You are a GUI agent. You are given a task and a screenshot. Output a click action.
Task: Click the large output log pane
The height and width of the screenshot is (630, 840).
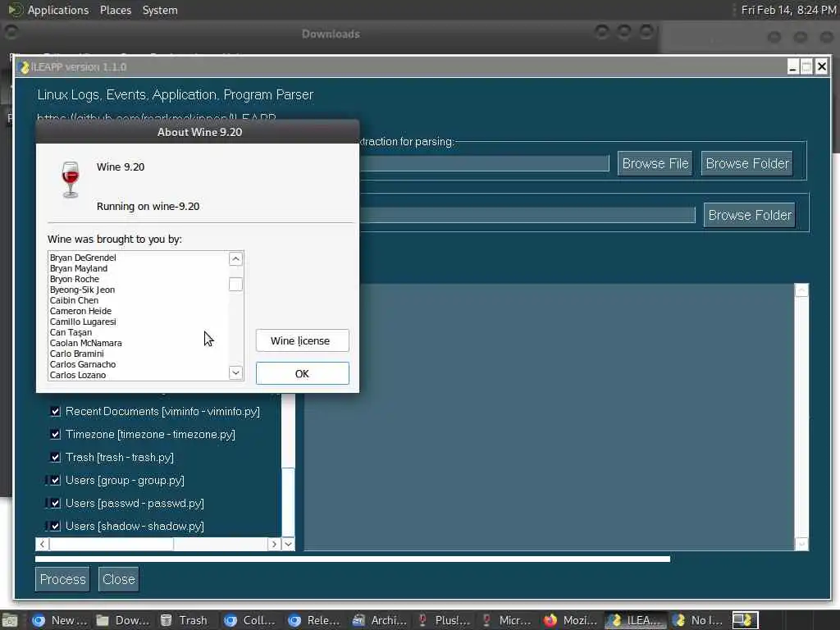pos(549,417)
